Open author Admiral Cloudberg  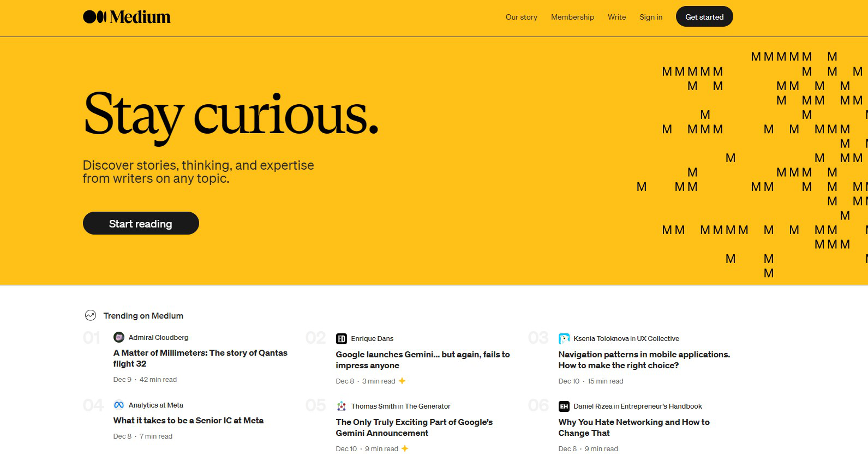click(158, 337)
